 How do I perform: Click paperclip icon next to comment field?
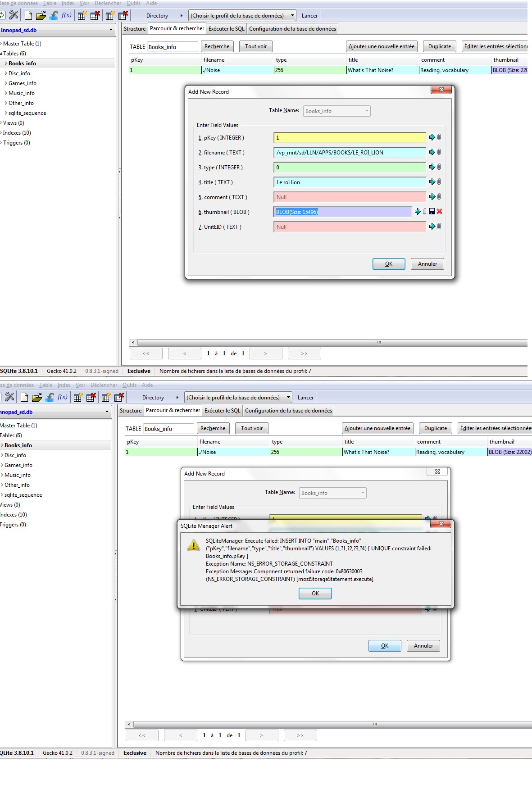pyautogui.click(x=439, y=197)
